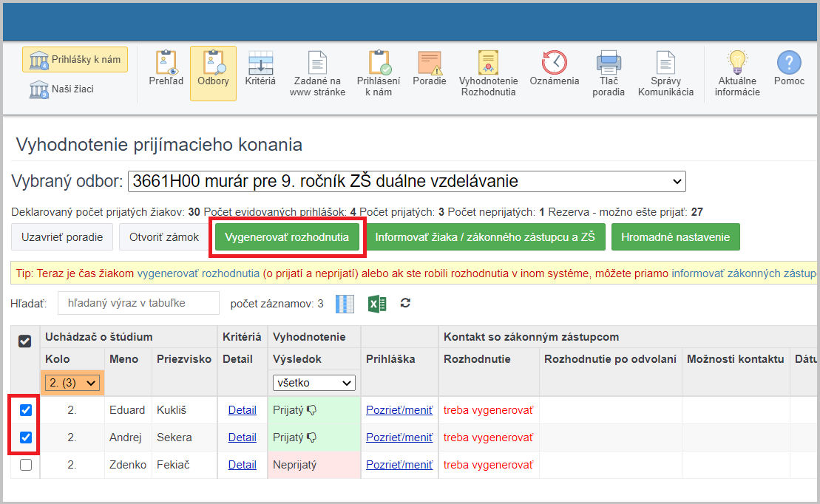Open the Kritériá toolbar icon
Viewport: 820px width, 504px height.
(x=260, y=69)
